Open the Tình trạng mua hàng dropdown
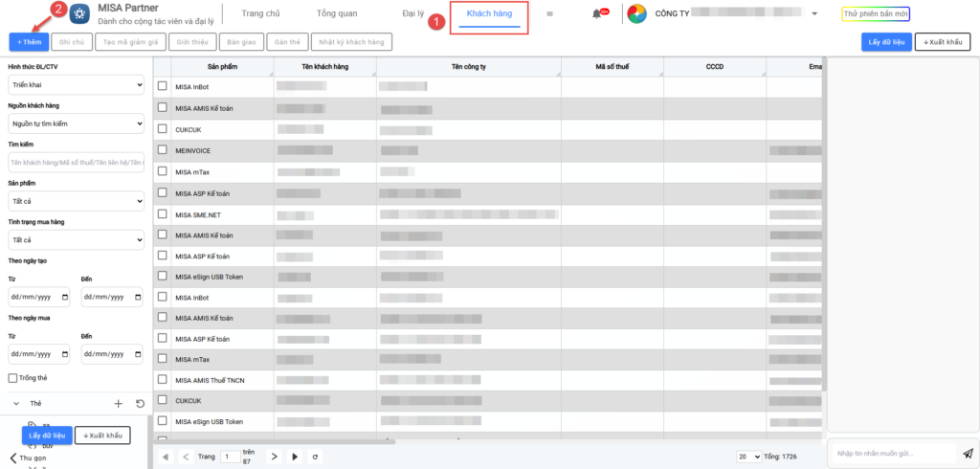980x469 pixels. click(x=77, y=240)
